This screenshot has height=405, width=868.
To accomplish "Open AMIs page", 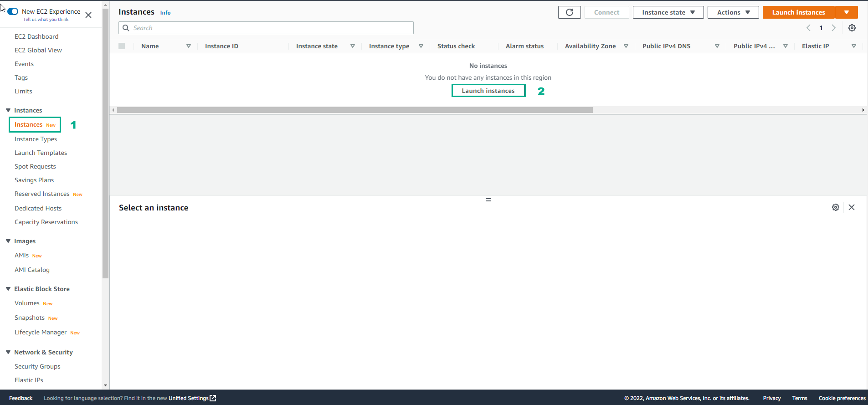I will pyautogui.click(x=21, y=255).
